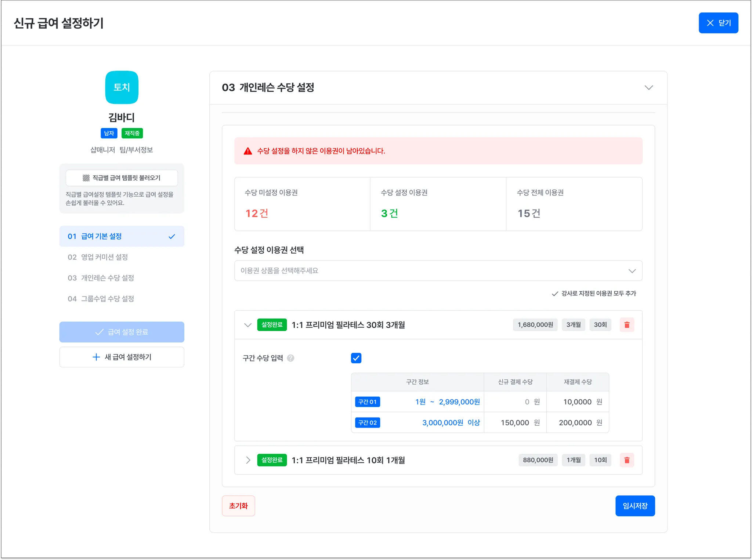Collapse the 03 개인레슨 수당 설정 section
This screenshot has height=560, width=752.
point(648,88)
